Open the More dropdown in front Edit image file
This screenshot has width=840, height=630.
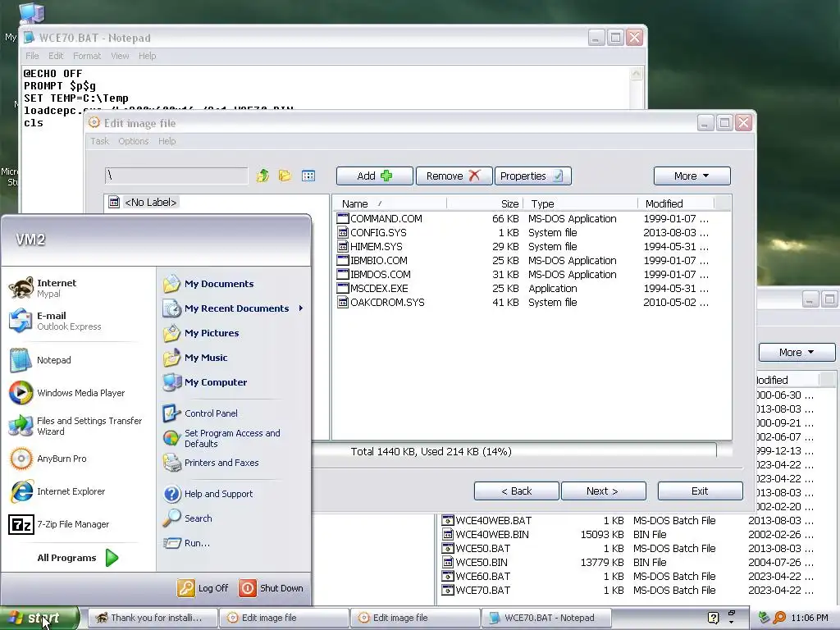[x=692, y=176]
